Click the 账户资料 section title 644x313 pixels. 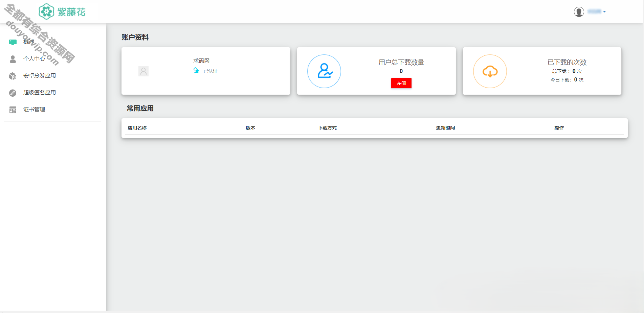coord(135,38)
